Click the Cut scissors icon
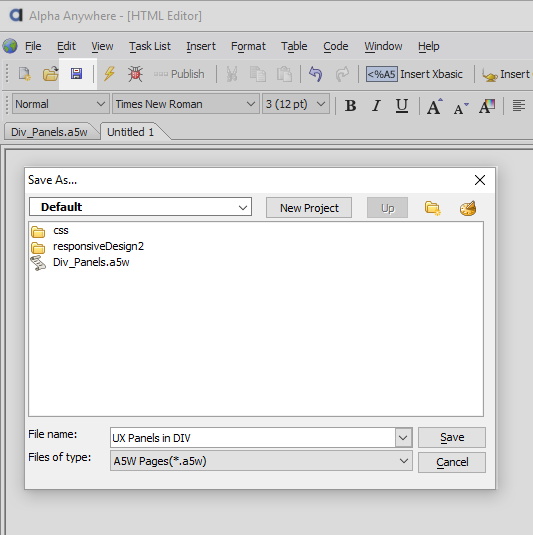533x535 pixels. click(232, 74)
